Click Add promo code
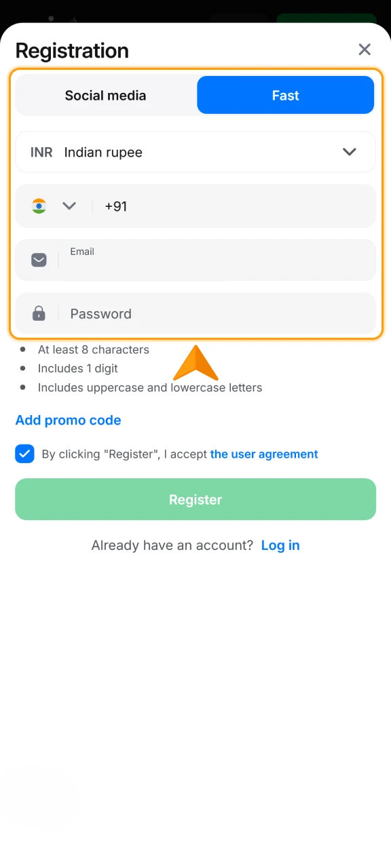Screen dimensions: 391x868 point(68,420)
